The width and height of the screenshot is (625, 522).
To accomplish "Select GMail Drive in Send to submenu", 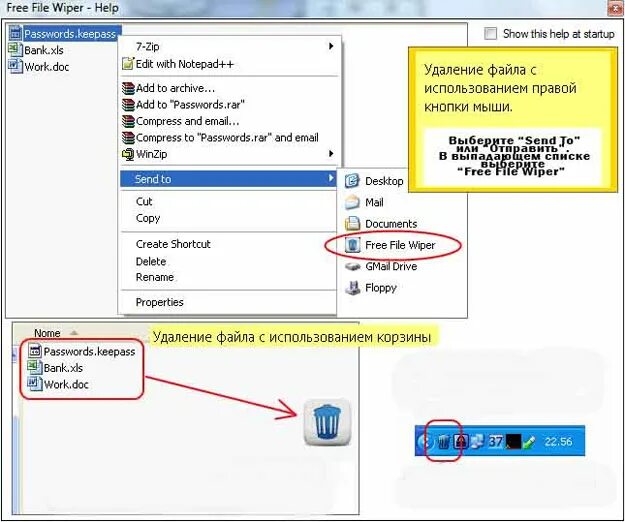I will 391,266.
